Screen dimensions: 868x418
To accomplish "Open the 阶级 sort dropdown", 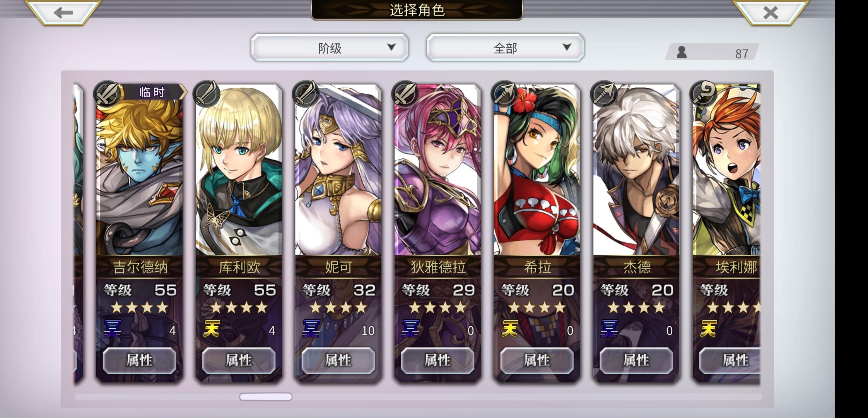I will [330, 48].
